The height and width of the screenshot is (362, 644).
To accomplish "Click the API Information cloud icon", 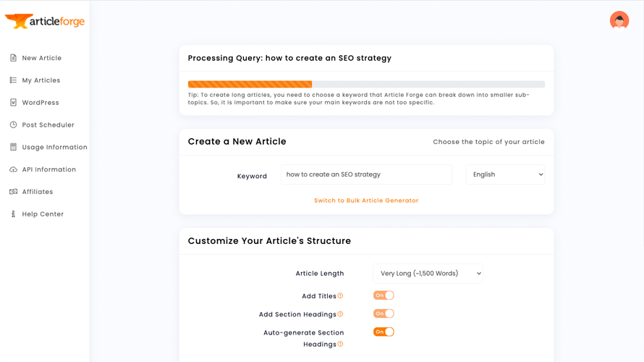I will 13,169.
